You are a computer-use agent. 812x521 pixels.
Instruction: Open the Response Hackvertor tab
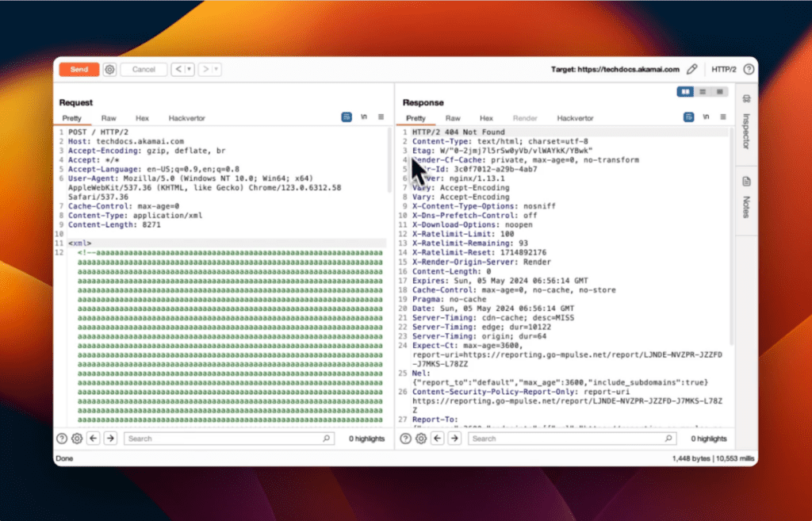(x=576, y=118)
